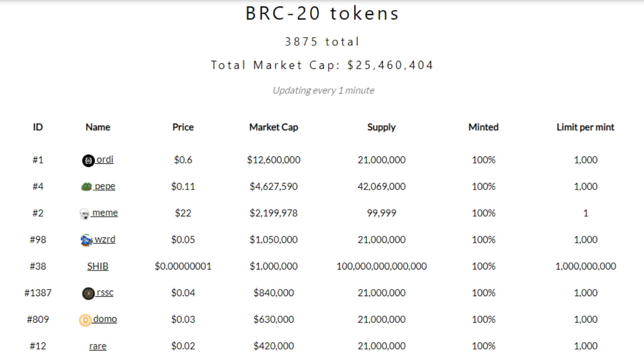Click the meme token skull icon
This screenshot has width=644, height=362.
tap(85, 214)
